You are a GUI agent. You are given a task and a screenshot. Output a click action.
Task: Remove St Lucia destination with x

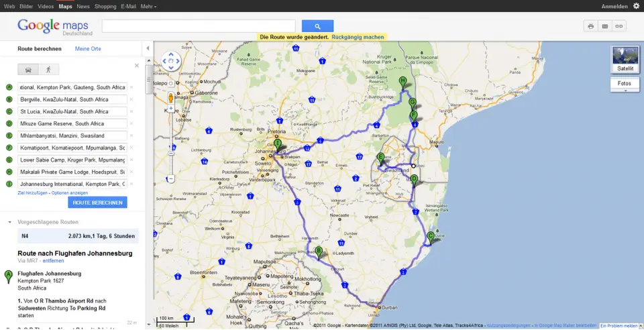click(131, 111)
